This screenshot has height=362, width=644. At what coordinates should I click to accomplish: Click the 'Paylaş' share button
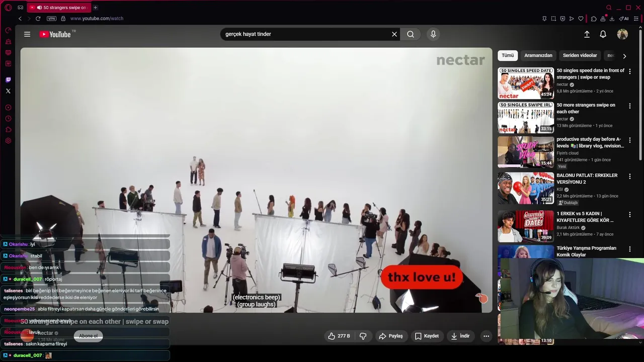coord(391,336)
